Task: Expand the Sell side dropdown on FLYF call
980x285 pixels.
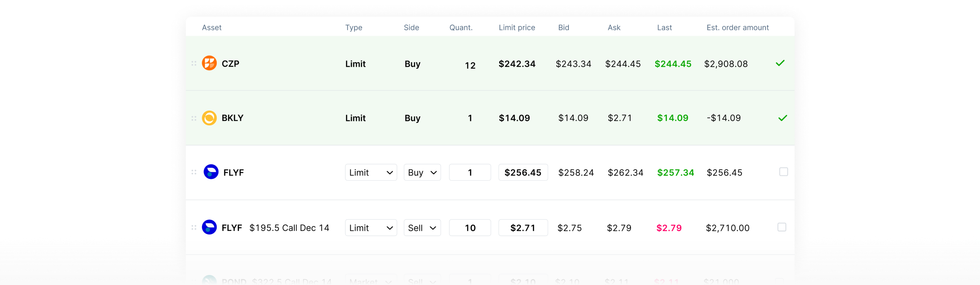Action: click(422, 228)
